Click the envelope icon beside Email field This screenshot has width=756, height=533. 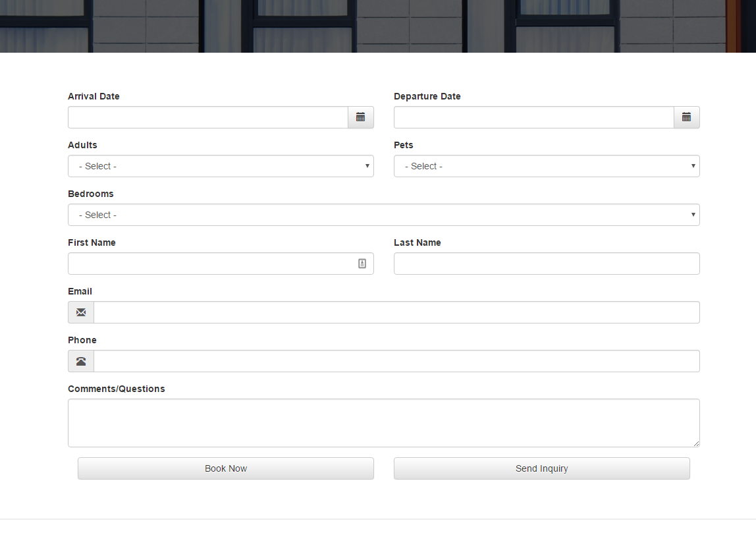(x=81, y=312)
